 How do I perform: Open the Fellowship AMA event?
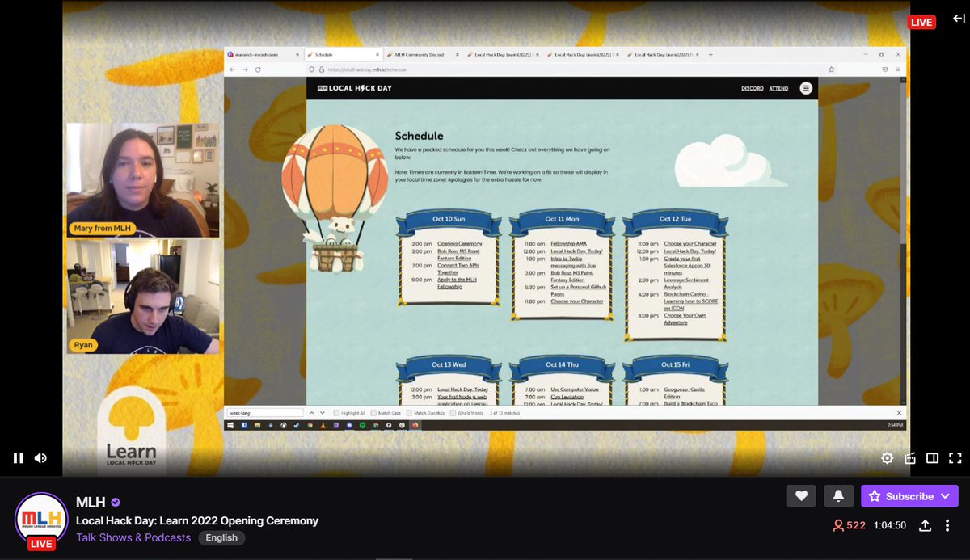(568, 243)
